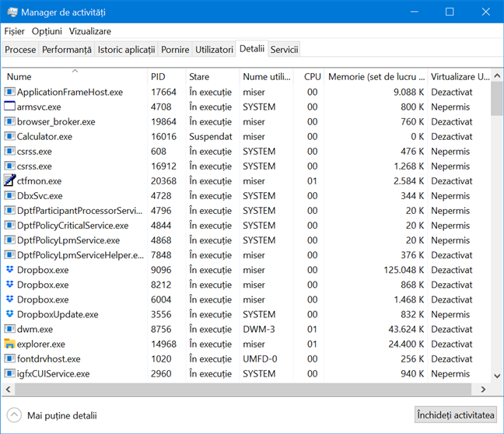504x434 pixels.
Task: Open the Servicii tab
Action: click(284, 50)
